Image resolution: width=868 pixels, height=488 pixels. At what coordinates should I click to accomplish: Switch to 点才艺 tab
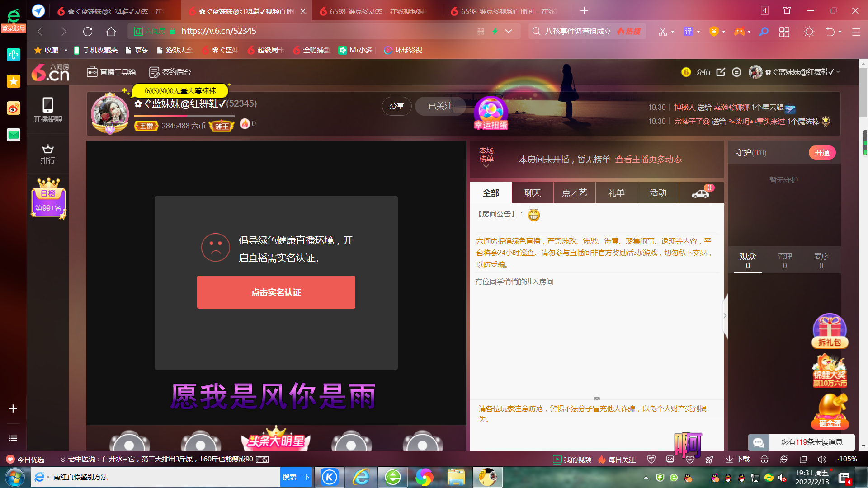(x=575, y=193)
